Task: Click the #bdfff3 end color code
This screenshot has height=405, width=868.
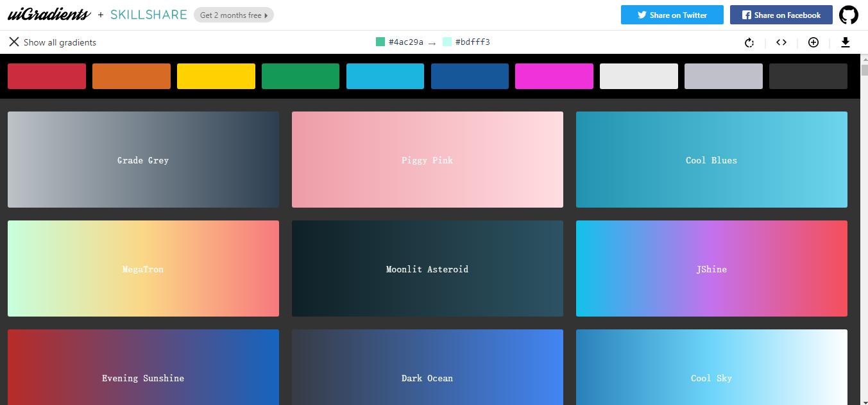Action: click(473, 42)
